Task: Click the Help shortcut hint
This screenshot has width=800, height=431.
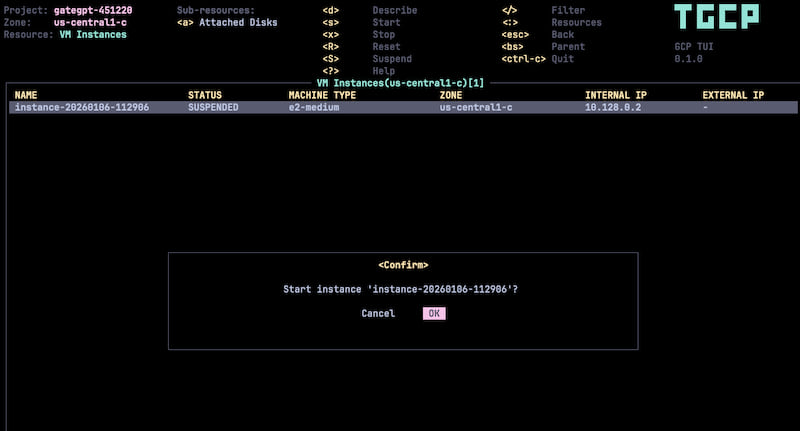Action: pyautogui.click(x=384, y=71)
